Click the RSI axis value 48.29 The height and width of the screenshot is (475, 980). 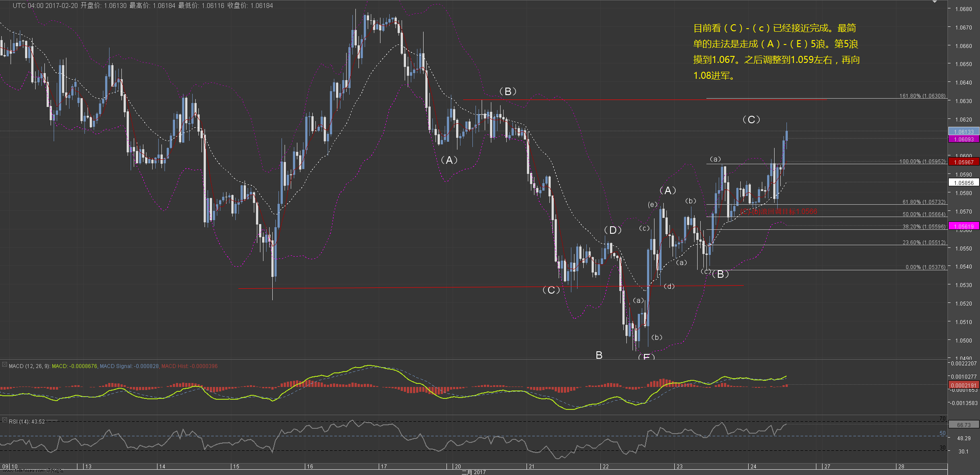tap(964, 438)
